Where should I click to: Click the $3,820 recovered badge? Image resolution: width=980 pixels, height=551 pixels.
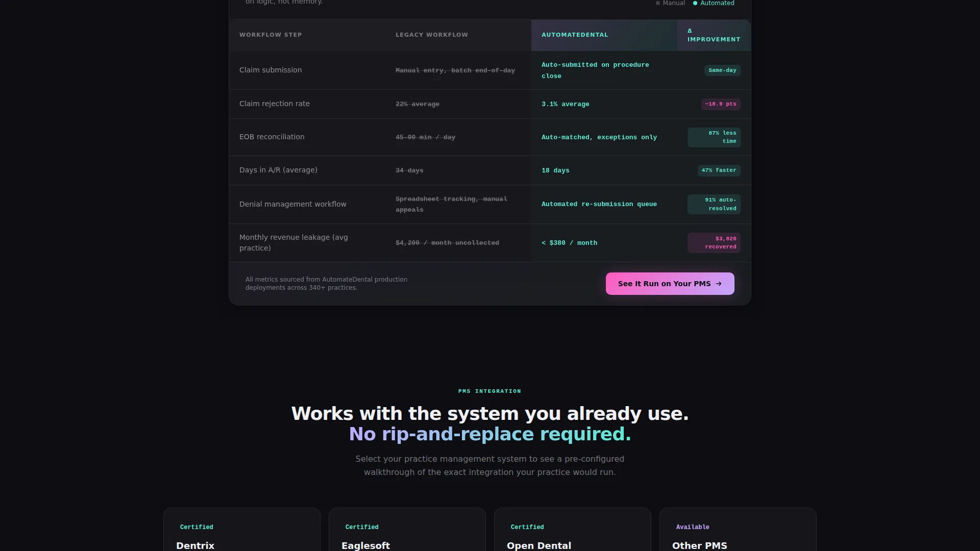click(x=714, y=243)
